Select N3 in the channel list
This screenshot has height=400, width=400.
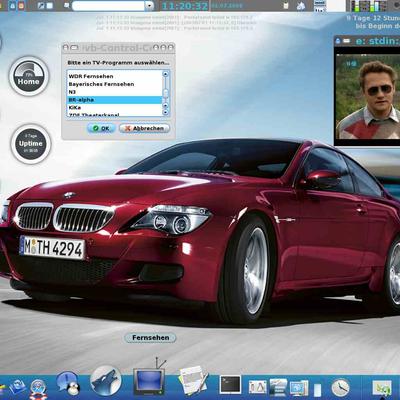pos(114,92)
